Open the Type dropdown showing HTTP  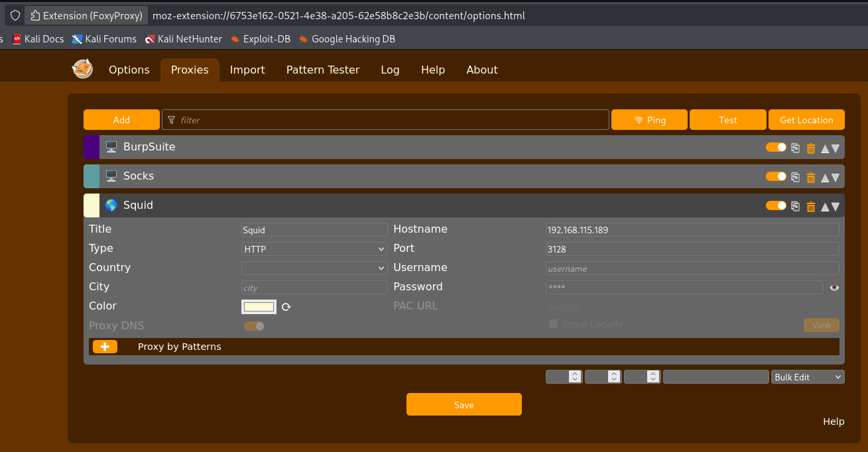point(314,249)
